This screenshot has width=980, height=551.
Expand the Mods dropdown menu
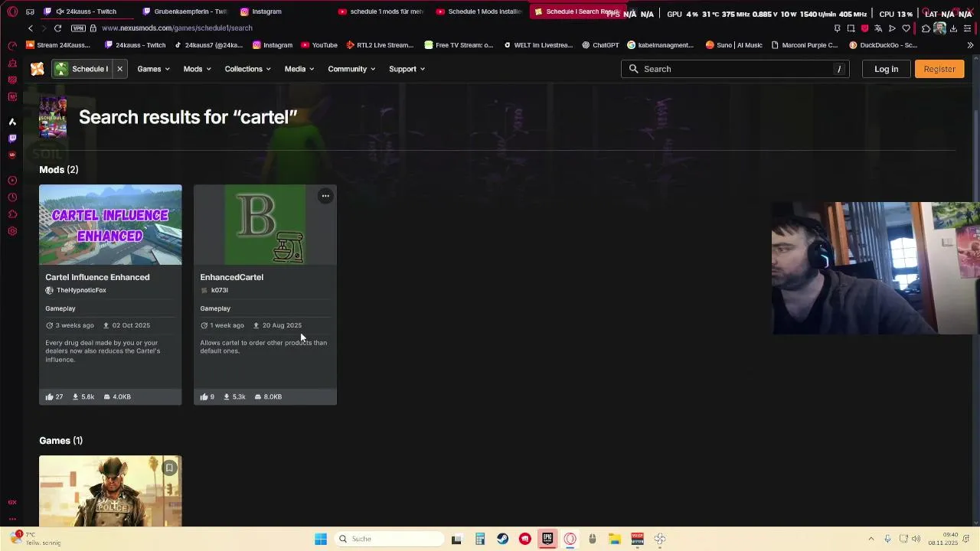197,69
